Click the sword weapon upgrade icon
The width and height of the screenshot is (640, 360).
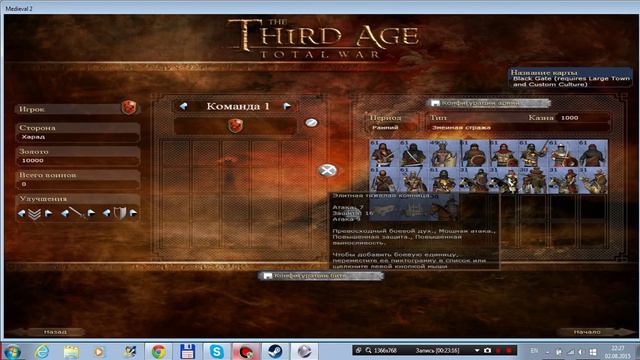tap(78, 213)
